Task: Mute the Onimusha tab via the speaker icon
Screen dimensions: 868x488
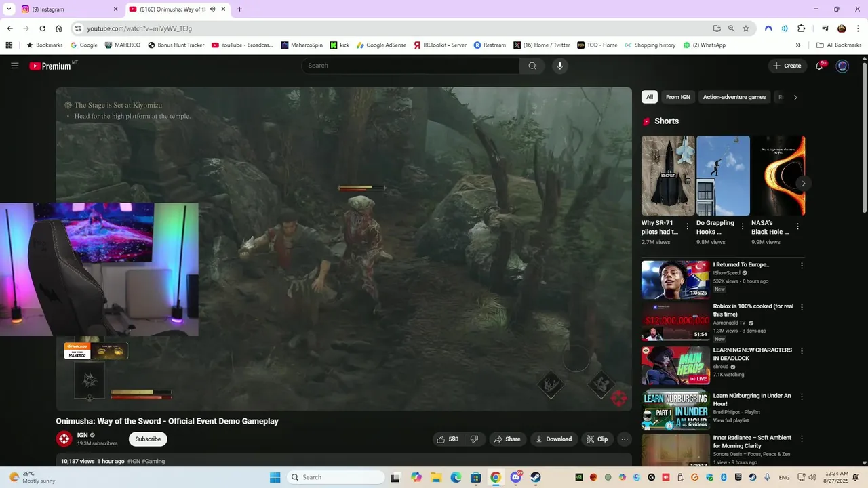Action: (212, 9)
